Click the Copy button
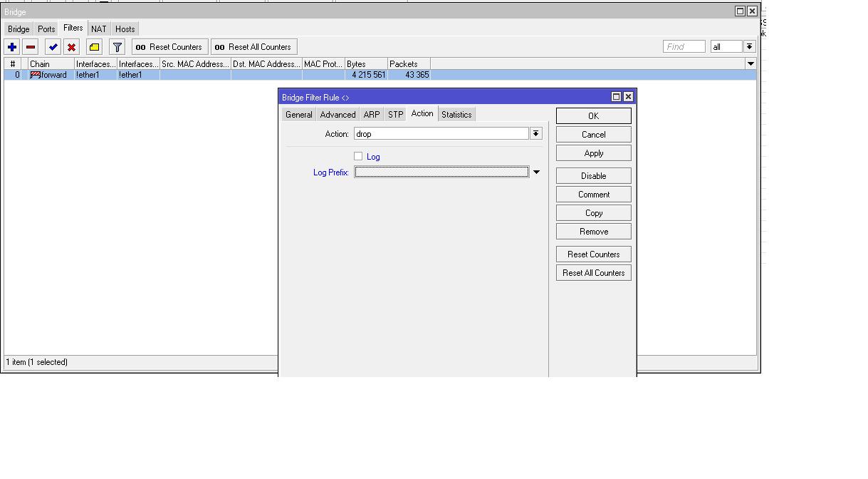868x479 pixels. point(593,213)
